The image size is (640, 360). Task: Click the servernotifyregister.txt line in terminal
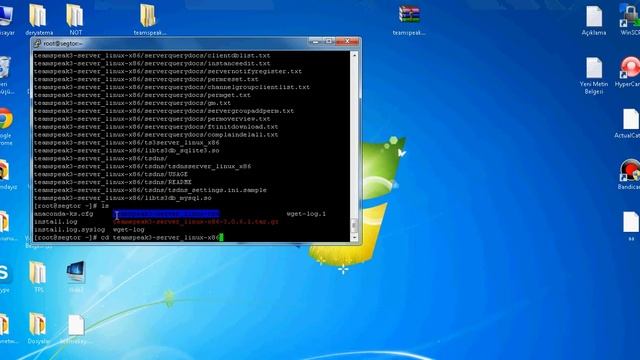[x=168, y=71]
